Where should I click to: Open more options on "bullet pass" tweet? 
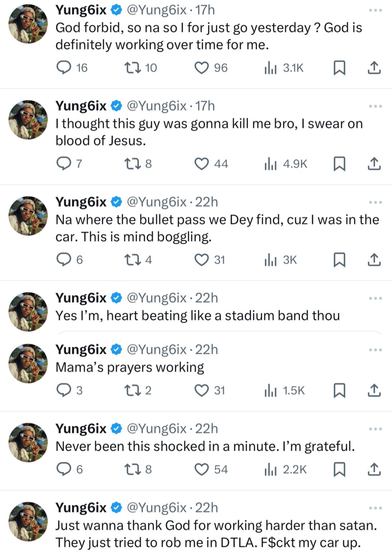[x=375, y=202]
